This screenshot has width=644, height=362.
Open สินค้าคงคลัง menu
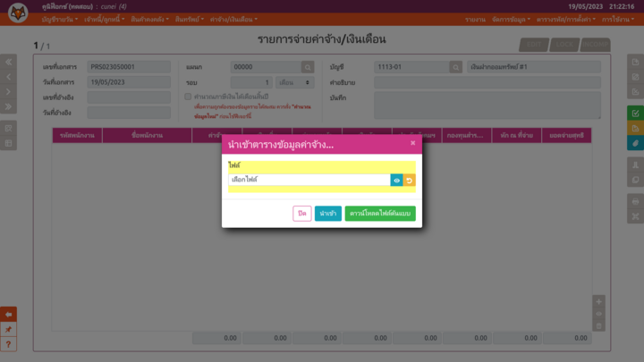tap(150, 20)
